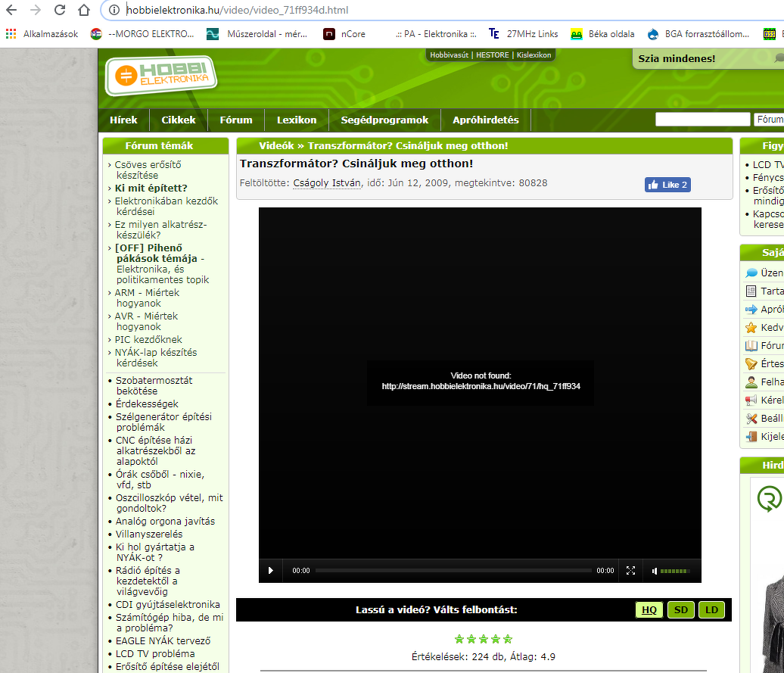
Task: Click the site search input field
Action: point(702,119)
